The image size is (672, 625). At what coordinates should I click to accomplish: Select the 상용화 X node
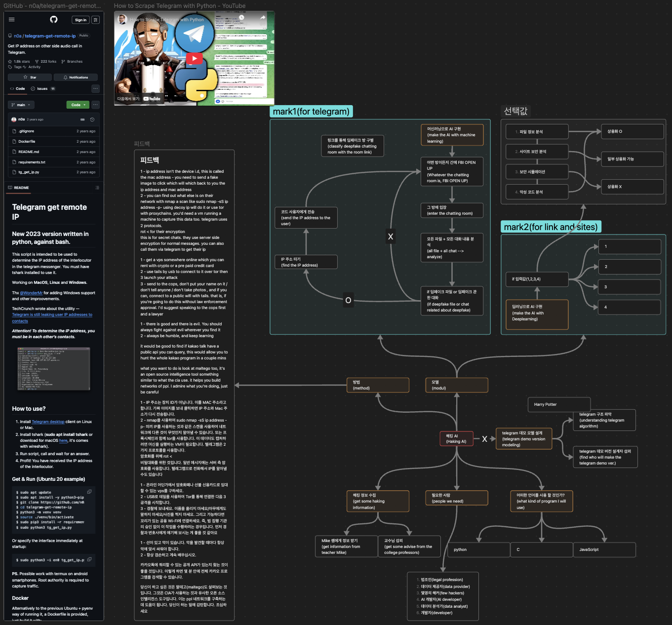[x=632, y=187]
